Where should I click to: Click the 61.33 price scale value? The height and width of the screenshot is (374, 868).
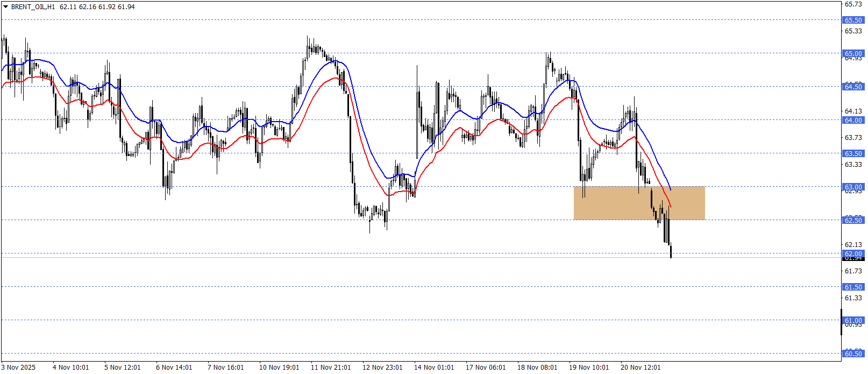pos(853,298)
